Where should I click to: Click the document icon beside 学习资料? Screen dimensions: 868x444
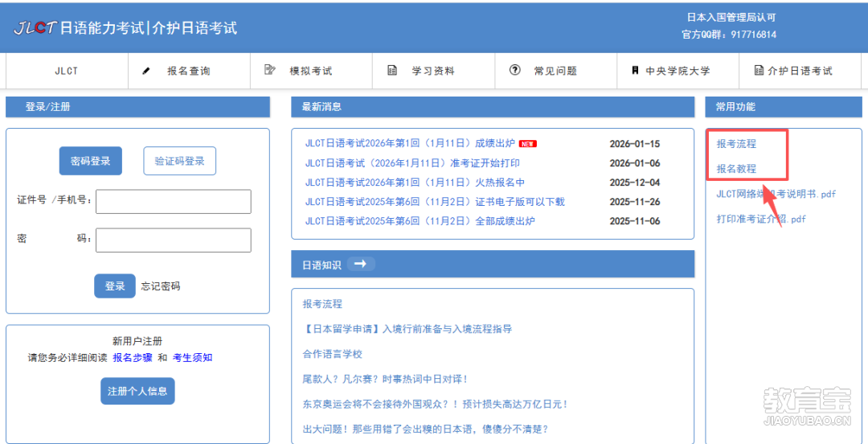pos(392,71)
